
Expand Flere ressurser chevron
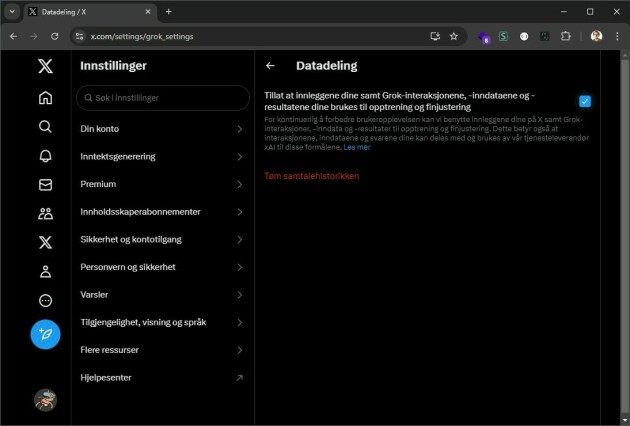point(239,350)
